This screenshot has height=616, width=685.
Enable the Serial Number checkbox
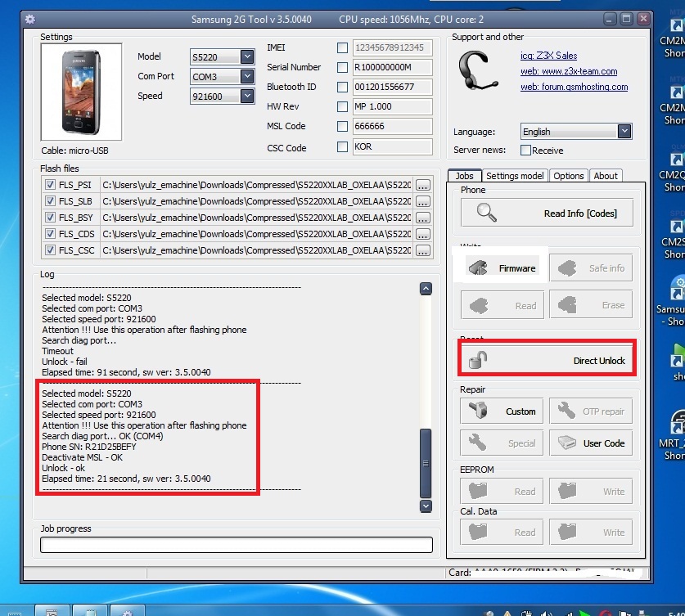pyautogui.click(x=342, y=67)
